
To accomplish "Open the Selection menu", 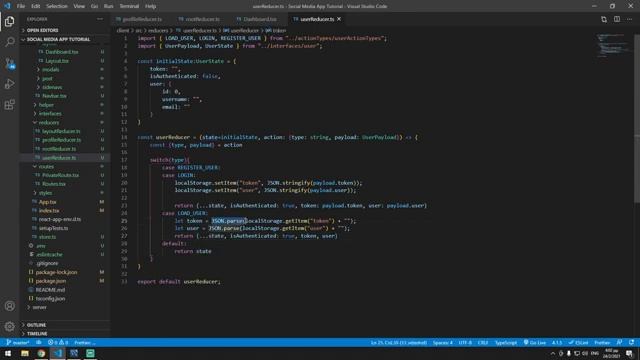I will click(57, 6).
